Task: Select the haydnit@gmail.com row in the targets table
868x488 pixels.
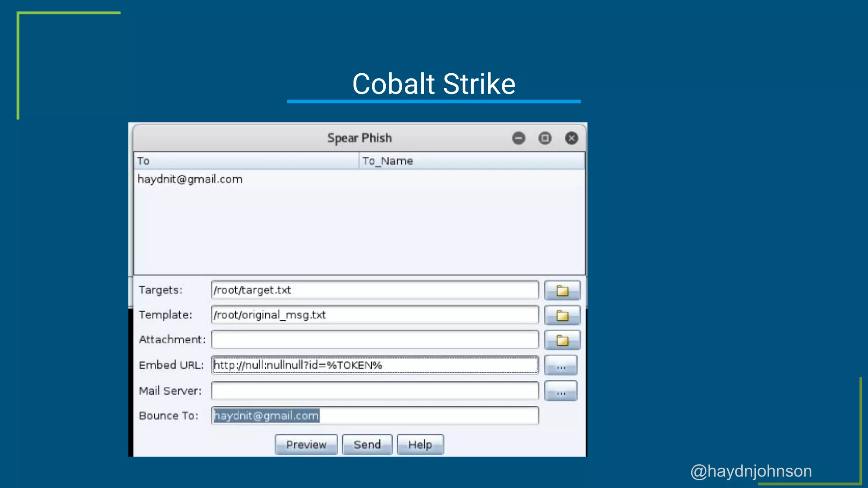Action: [x=359, y=179]
